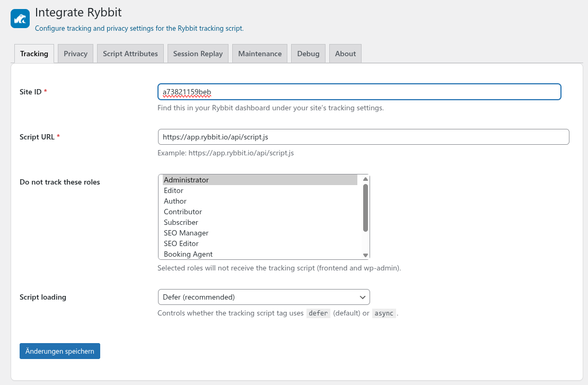Click the roles list scroll-up arrow
588x385 pixels.
point(365,179)
